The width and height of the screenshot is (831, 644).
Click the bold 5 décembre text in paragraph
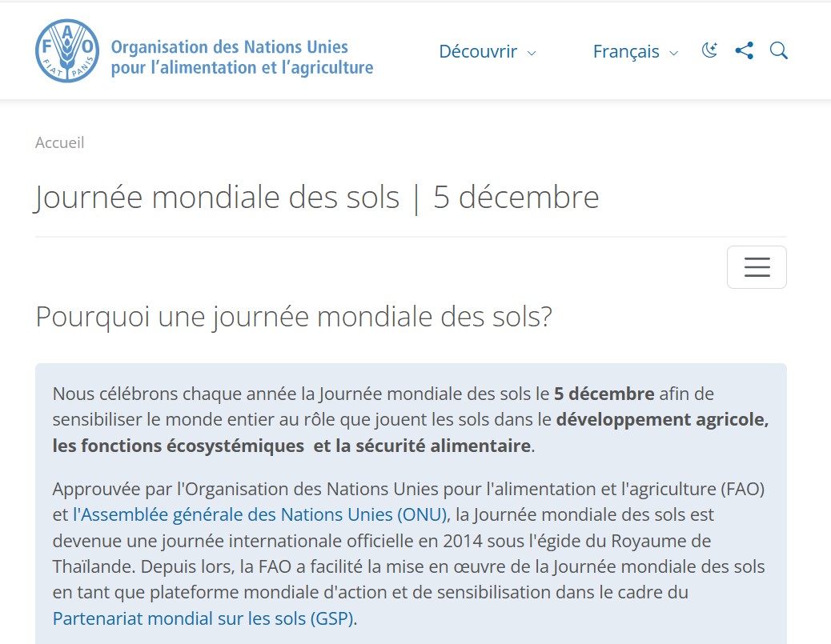coord(604,394)
